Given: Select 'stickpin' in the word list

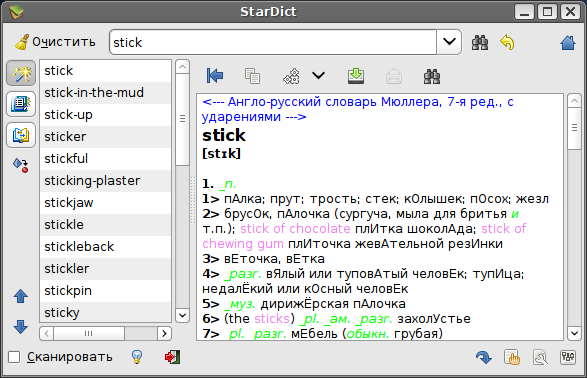Looking at the screenshot, I should [x=106, y=291].
